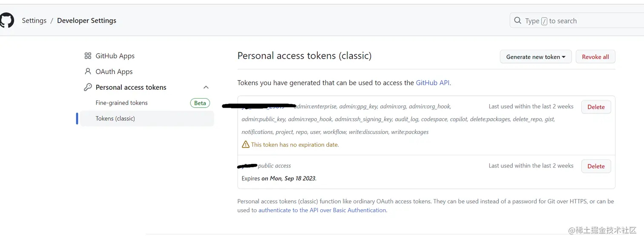Delete the token with no expiration date

596,107
